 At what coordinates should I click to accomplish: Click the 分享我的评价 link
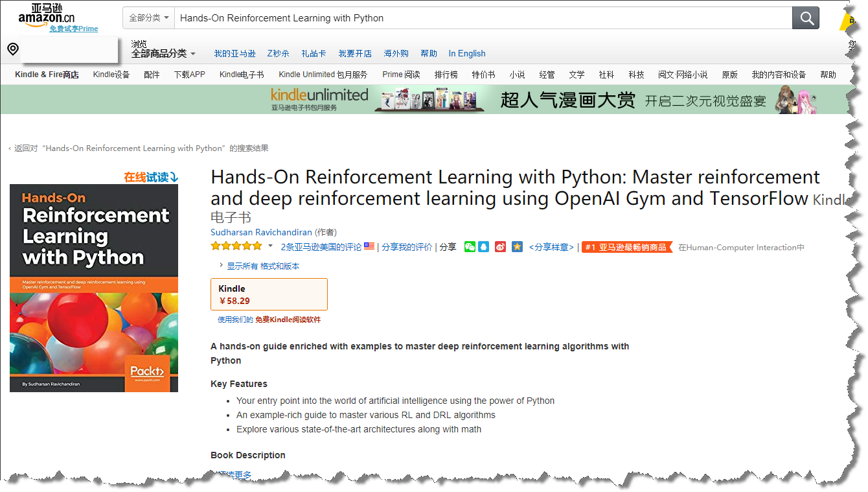pos(407,247)
